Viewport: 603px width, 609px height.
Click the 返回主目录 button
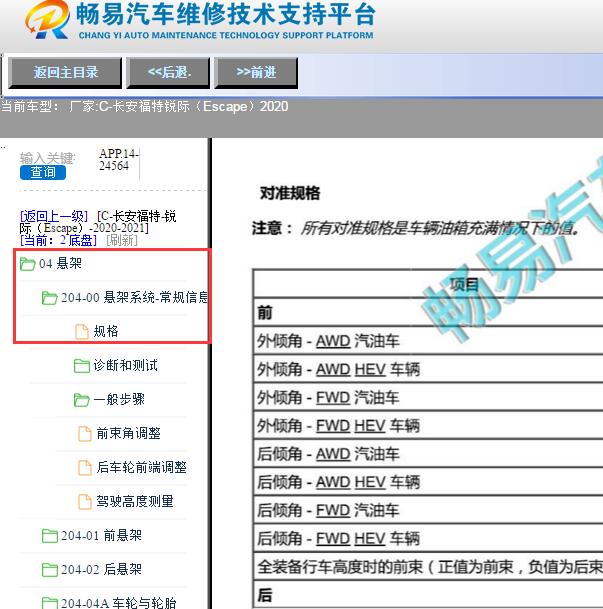[x=65, y=73]
